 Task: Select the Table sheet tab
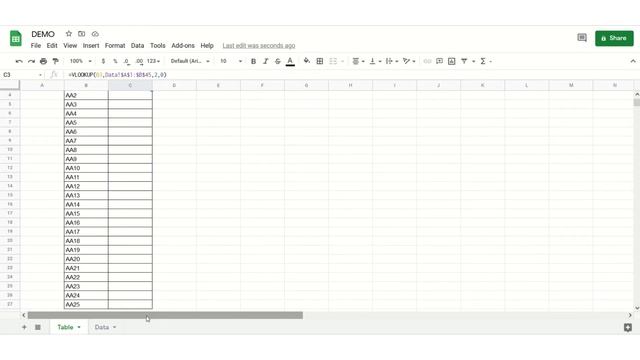coord(65,327)
